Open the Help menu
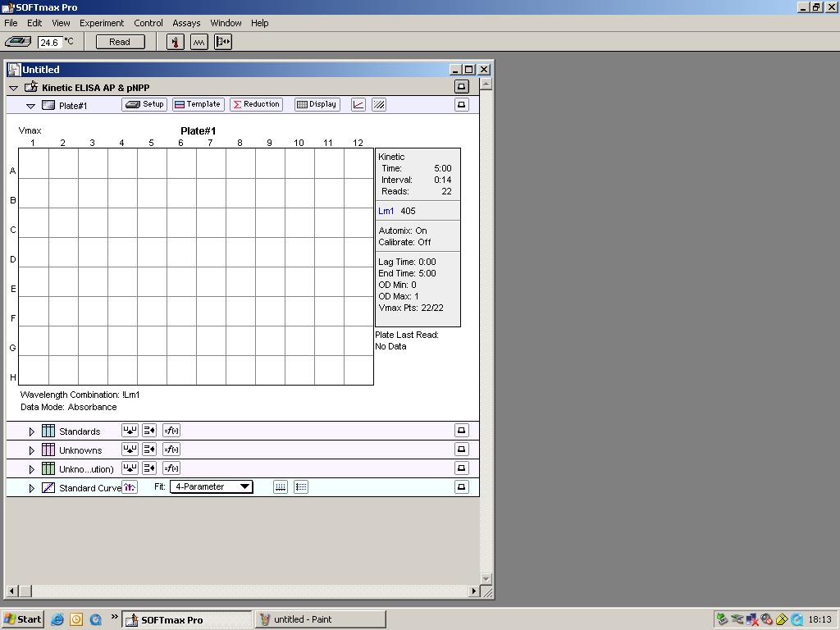Screen dimensions: 840x630 point(260,23)
